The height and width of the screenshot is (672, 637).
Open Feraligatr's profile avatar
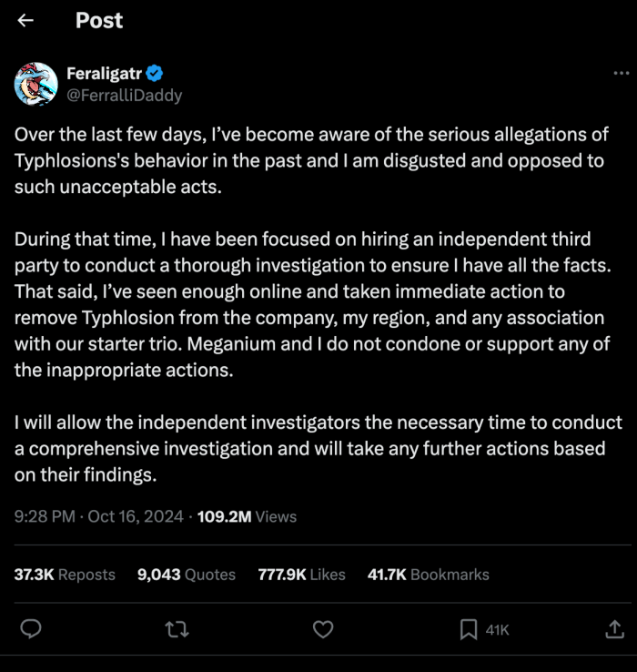[36, 85]
